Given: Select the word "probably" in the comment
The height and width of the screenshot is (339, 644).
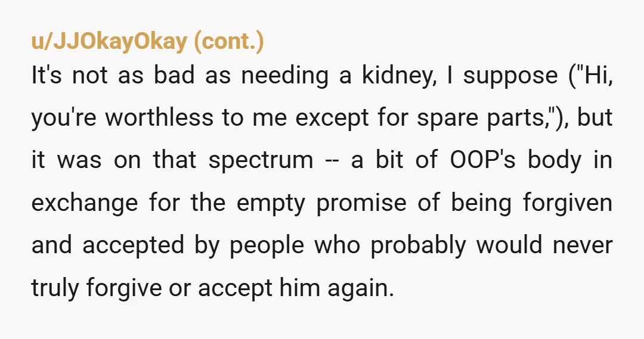Looking at the screenshot, I should pos(418,246).
